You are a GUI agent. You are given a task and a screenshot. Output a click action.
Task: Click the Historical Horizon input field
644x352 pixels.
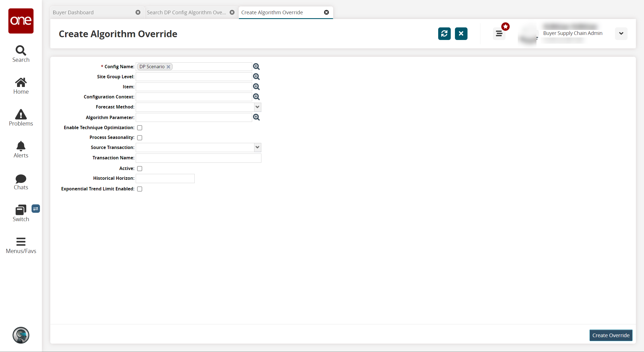click(165, 178)
